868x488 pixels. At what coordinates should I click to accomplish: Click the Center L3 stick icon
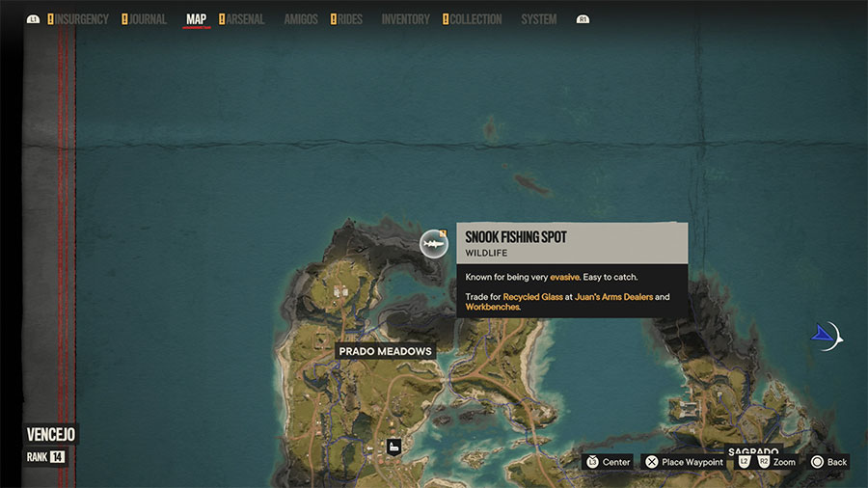pos(593,462)
